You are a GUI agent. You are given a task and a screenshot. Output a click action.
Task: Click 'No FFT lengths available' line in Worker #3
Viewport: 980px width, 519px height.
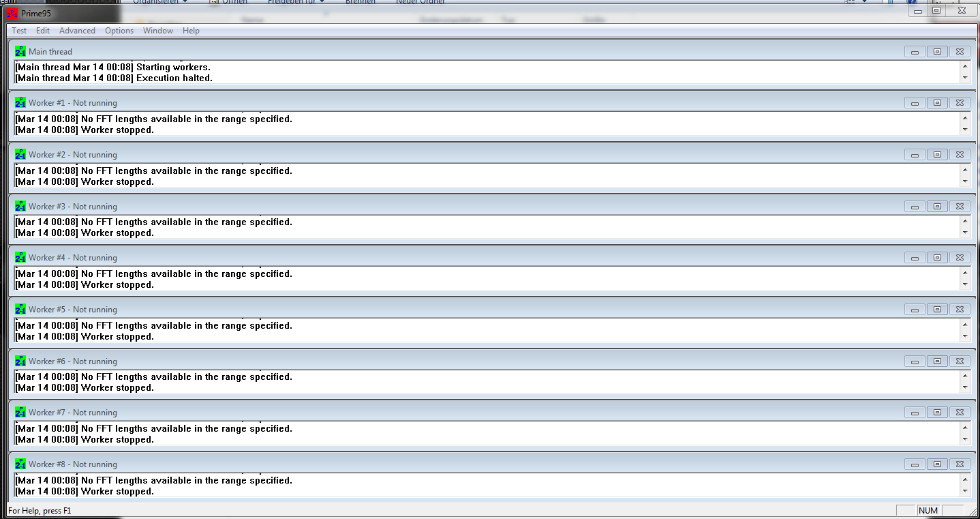[x=153, y=222]
